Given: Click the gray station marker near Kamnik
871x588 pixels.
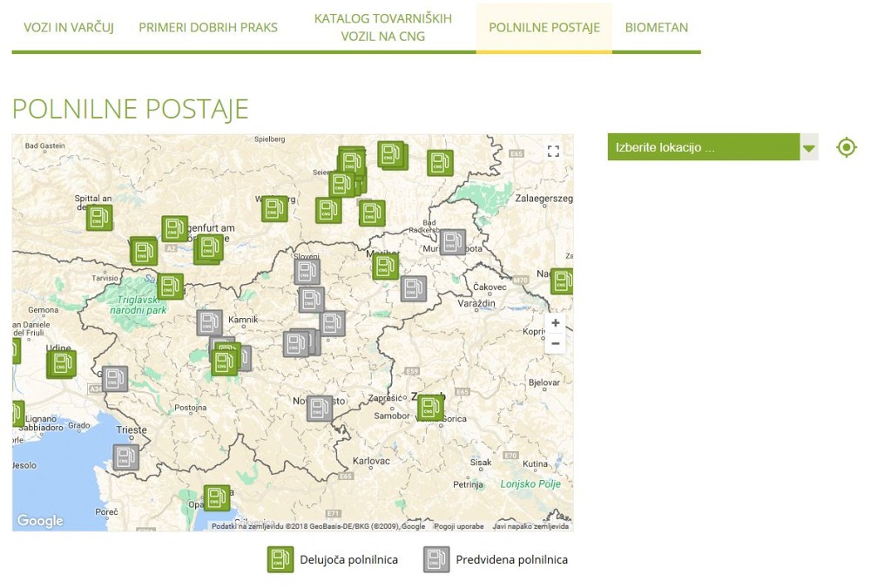Looking at the screenshot, I should pos(209,322).
